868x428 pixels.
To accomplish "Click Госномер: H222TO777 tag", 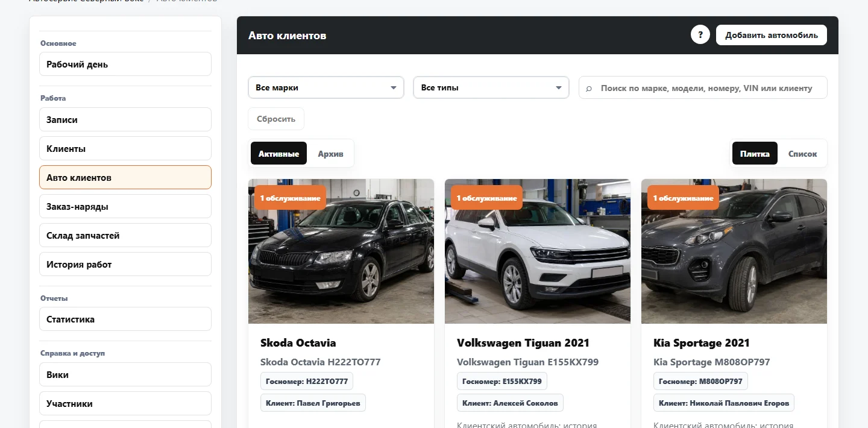I will coord(307,381).
